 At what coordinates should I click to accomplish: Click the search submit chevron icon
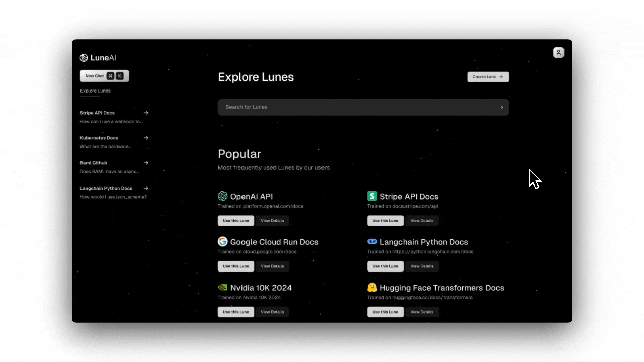(502, 107)
